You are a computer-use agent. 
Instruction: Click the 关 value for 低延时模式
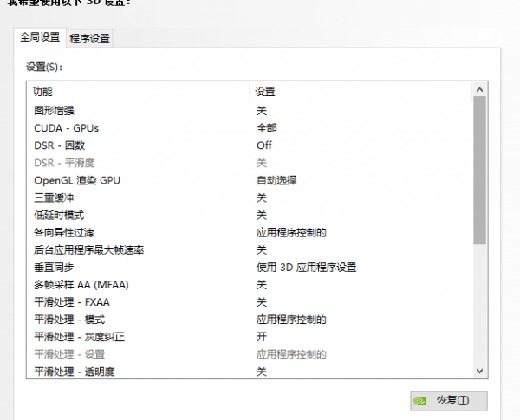pyautogui.click(x=262, y=215)
